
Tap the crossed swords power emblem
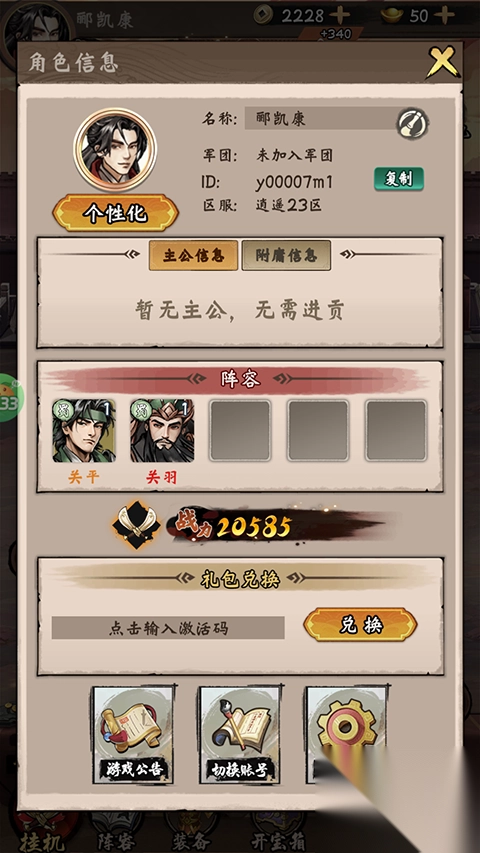(x=136, y=524)
